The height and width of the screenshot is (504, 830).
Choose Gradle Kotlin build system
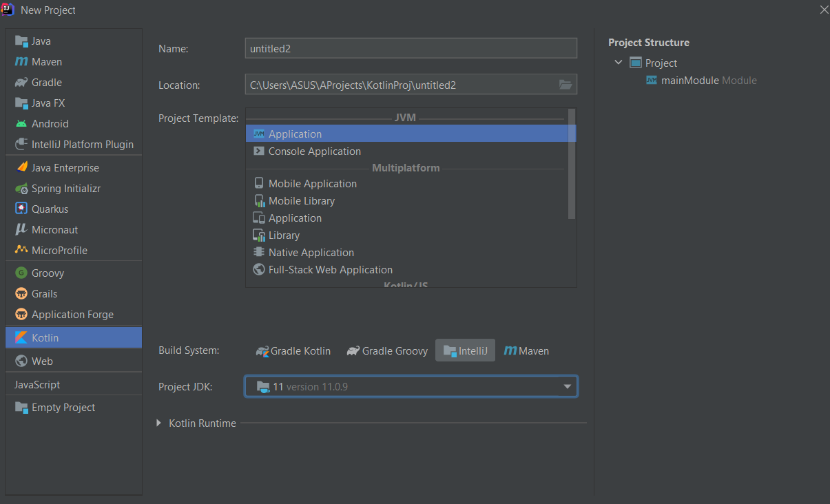pyautogui.click(x=293, y=351)
